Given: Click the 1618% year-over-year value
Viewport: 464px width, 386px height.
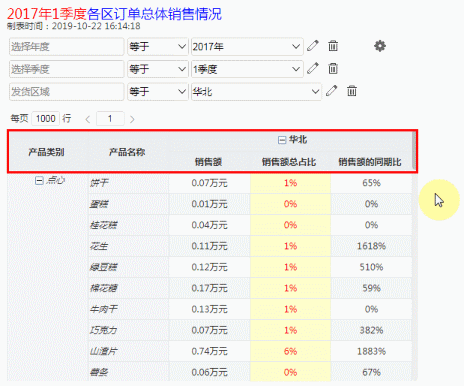Looking at the screenshot, I should (371, 246).
